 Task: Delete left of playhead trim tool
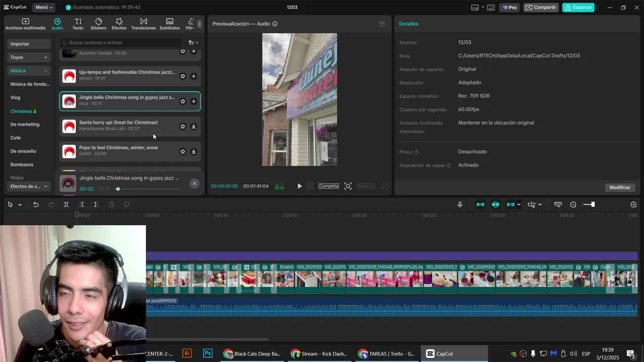tap(82, 205)
